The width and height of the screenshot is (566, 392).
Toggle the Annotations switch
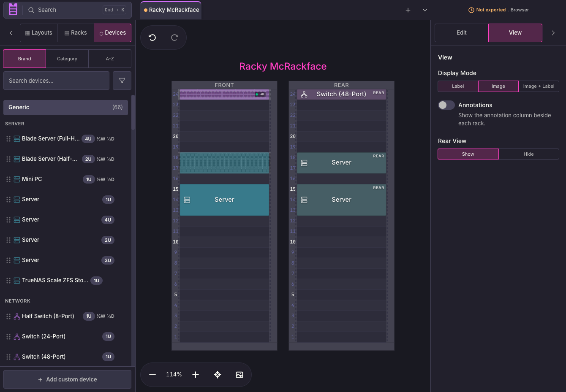(446, 105)
